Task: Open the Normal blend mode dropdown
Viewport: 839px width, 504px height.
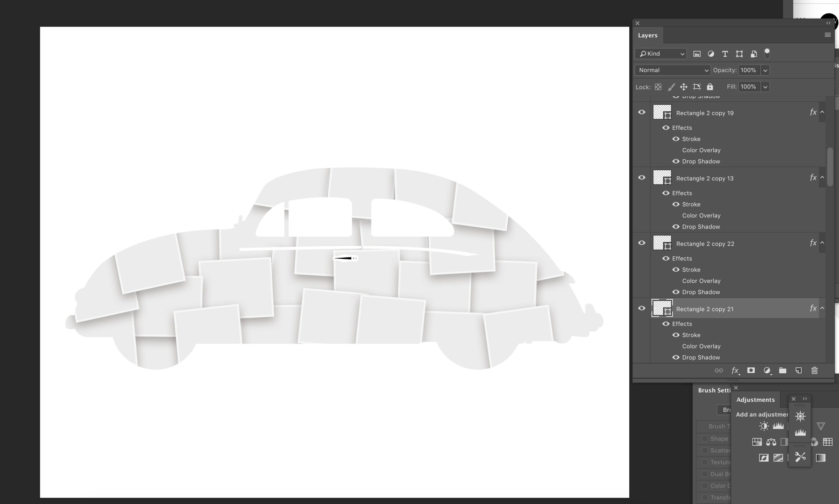Action: (673, 70)
